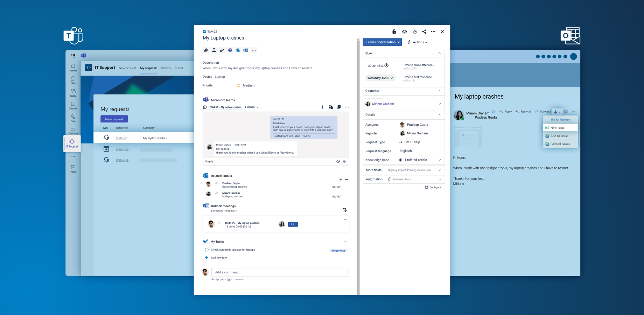The image size is (644, 315).
Task: Add a related email with the plus icon
Action: (341, 180)
